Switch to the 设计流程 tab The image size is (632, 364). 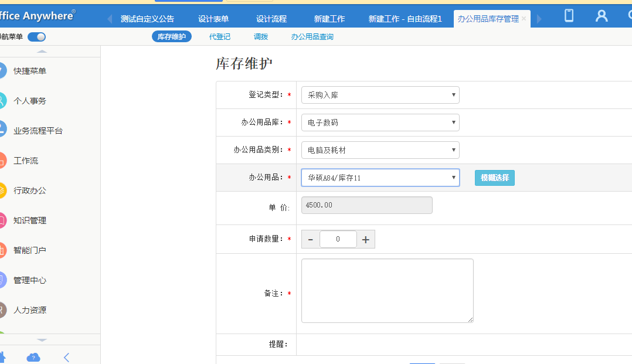271,19
